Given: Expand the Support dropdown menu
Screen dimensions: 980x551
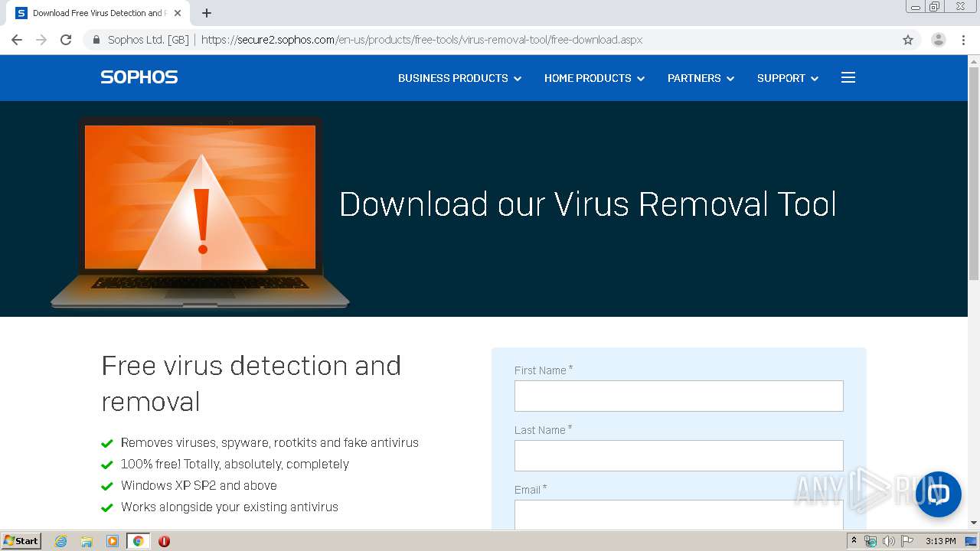Looking at the screenshot, I should tap(788, 78).
